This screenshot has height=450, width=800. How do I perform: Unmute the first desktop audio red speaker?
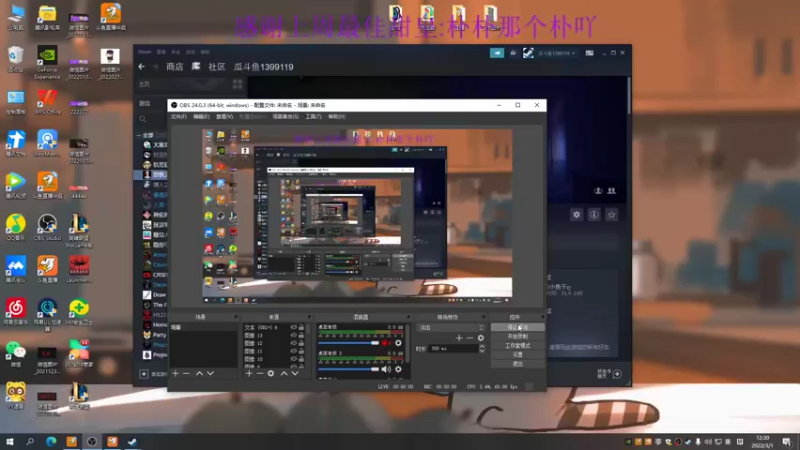tap(386, 343)
